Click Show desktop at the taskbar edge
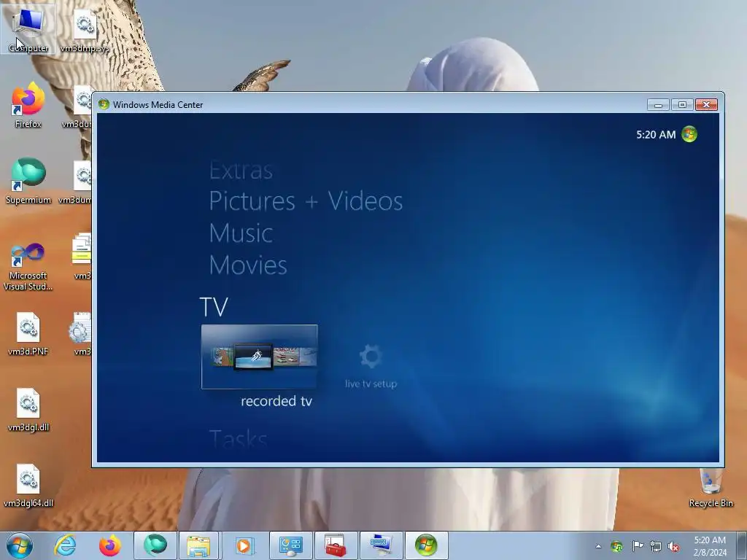 pyautogui.click(x=742, y=545)
